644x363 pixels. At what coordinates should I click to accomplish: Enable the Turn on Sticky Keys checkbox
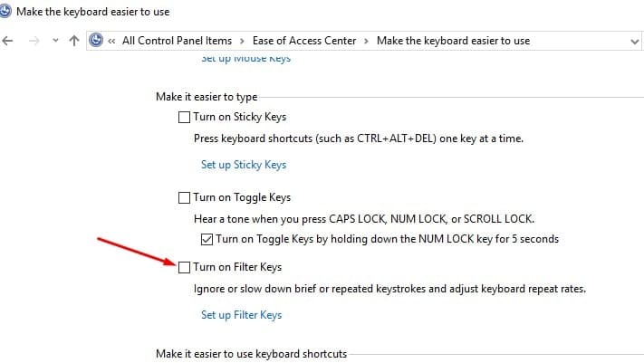185,118
